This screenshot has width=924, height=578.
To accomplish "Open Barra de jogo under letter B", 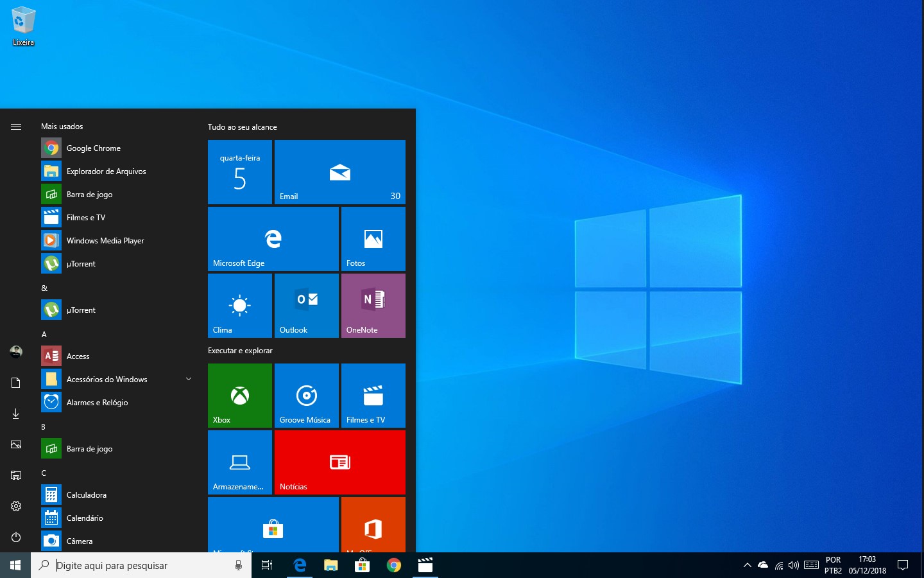I will tap(118, 449).
